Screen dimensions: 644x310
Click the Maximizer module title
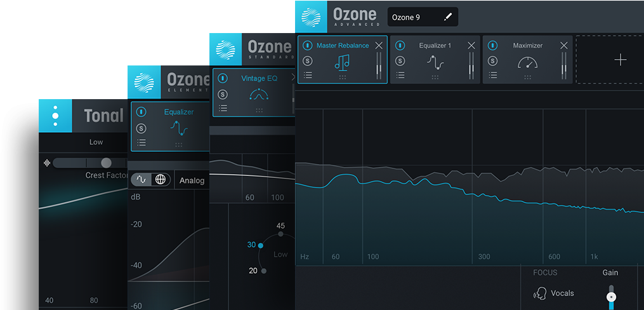[x=528, y=45]
